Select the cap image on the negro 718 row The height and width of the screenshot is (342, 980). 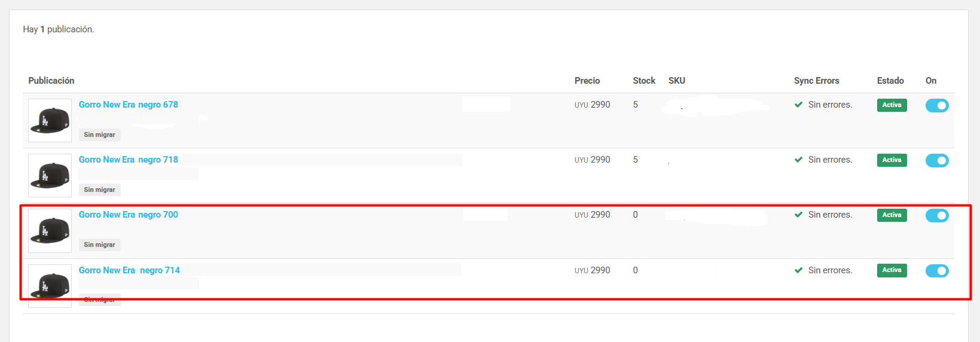click(x=50, y=175)
